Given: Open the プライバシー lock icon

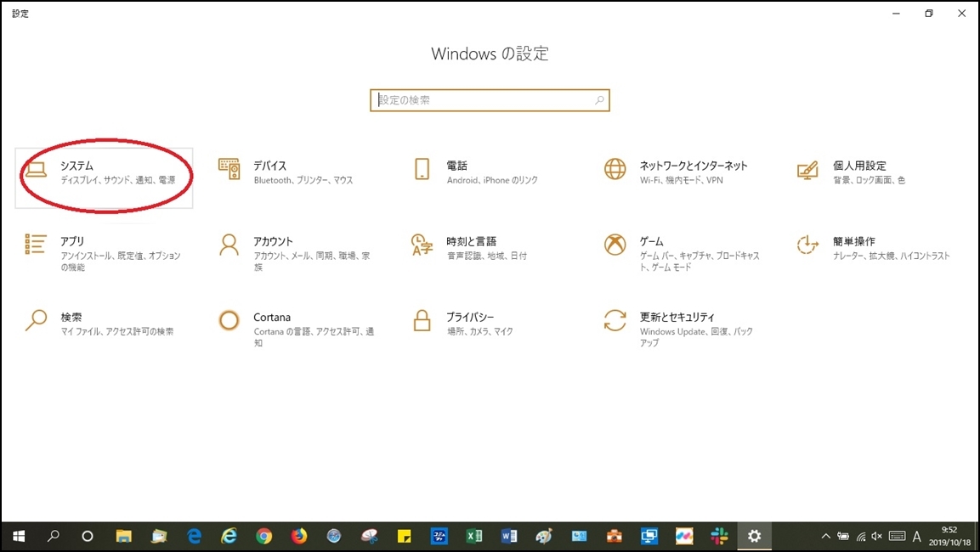Looking at the screenshot, I should point(422,320).
